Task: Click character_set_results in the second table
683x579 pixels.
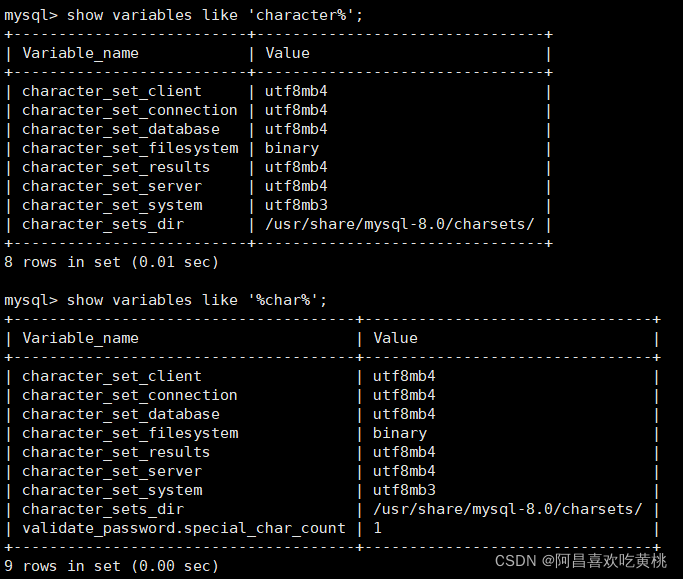Action: pyautogui.click(x=116, y=453)
